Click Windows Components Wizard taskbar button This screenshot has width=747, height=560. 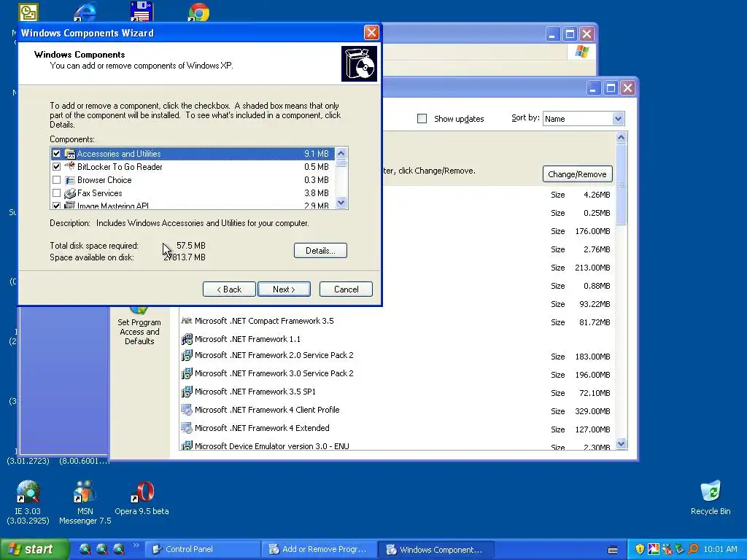point(436,550)
